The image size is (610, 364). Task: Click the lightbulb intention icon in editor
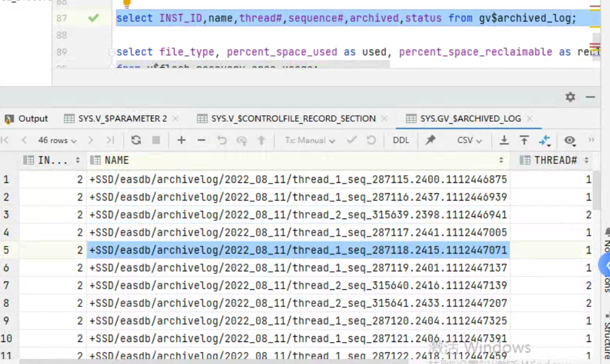[127, 4]
